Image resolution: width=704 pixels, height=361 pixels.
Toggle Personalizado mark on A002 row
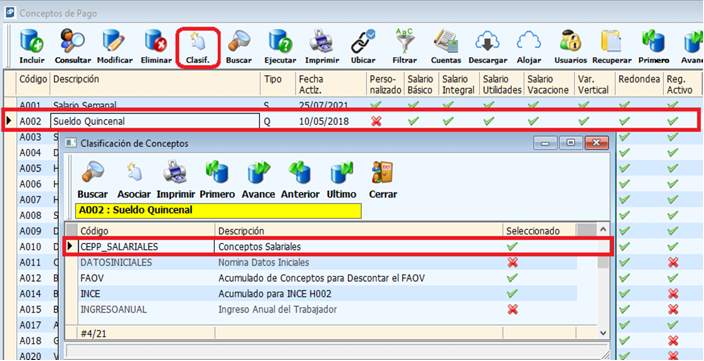tap(376, 121)
